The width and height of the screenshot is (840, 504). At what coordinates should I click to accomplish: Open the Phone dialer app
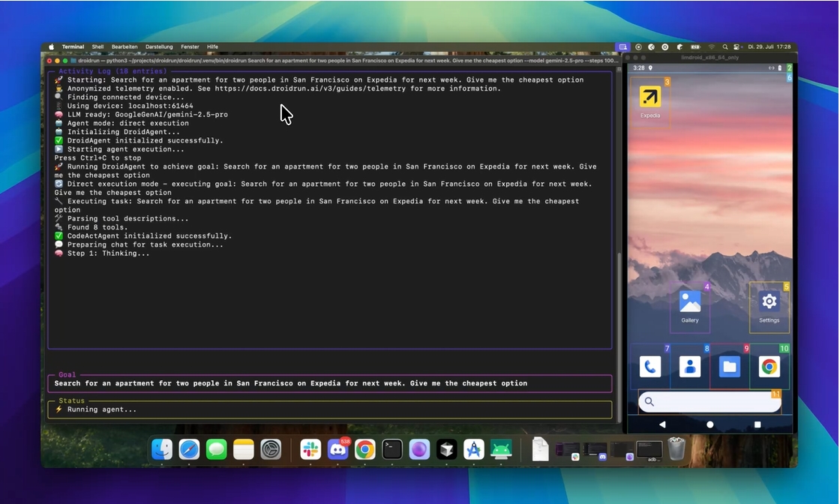(650, 366)
